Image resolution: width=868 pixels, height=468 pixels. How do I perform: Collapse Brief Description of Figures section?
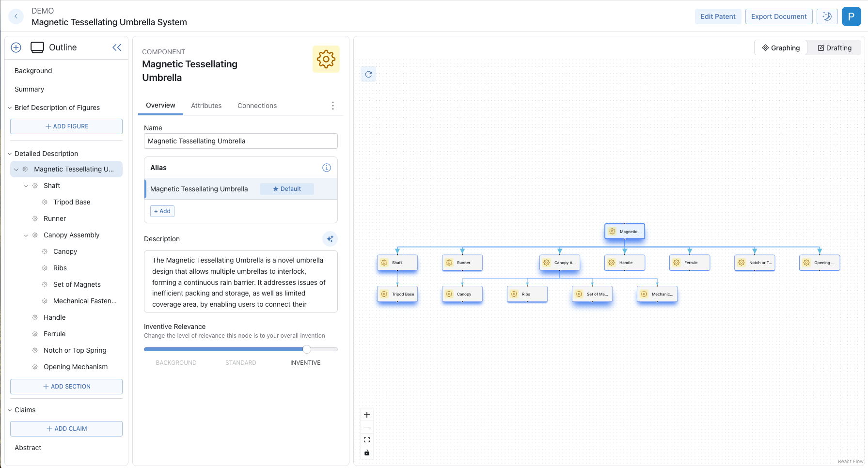[10, 108]
